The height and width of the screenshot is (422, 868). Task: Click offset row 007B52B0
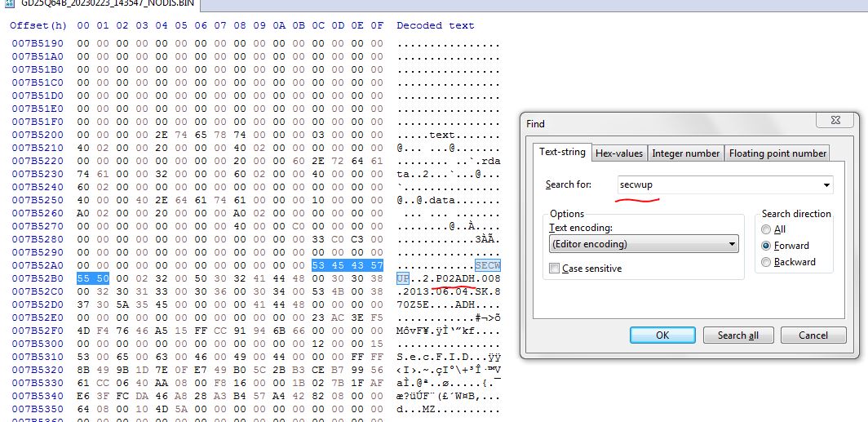pos(38,278)
